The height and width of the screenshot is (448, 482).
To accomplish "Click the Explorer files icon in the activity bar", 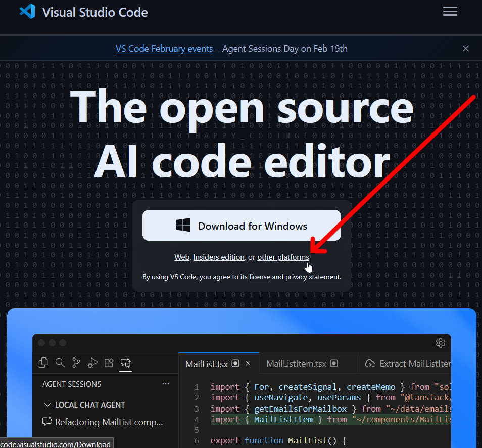I will coord(44,362).
